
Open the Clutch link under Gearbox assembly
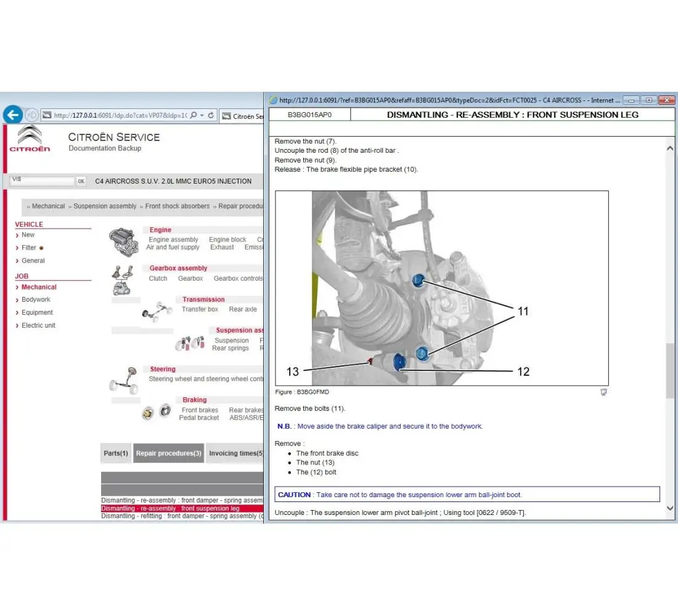[x=158, y=278]
